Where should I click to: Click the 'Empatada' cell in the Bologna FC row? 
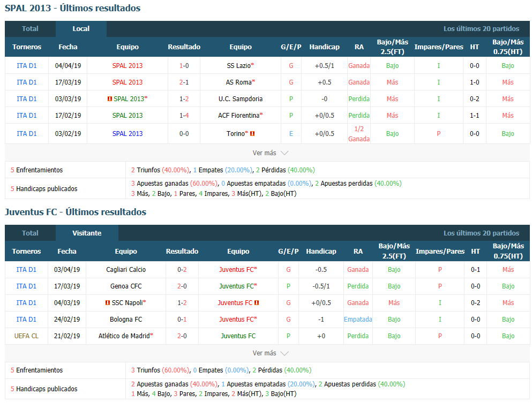coord(358,320)
